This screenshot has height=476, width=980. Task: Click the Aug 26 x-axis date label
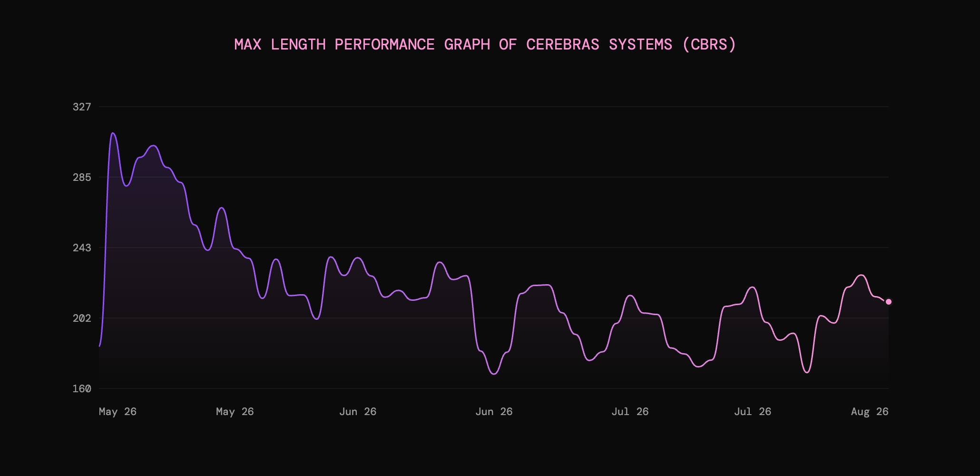click(870, 412)
